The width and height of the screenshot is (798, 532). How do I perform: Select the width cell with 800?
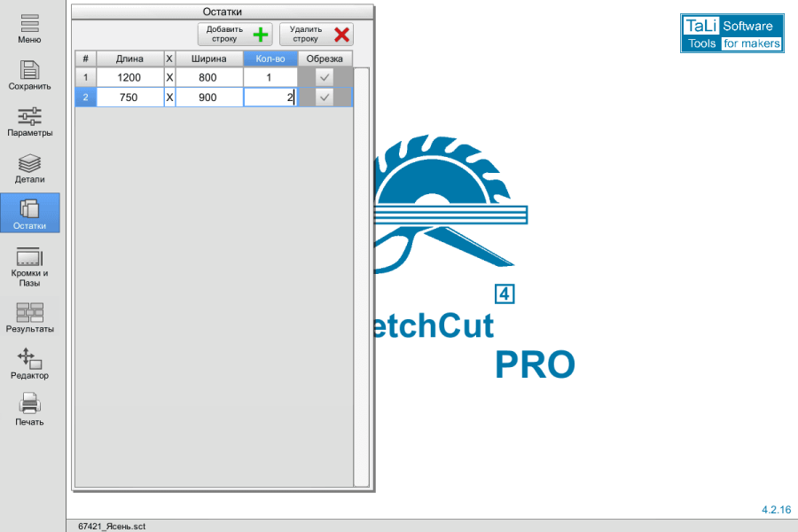point(208,77)
